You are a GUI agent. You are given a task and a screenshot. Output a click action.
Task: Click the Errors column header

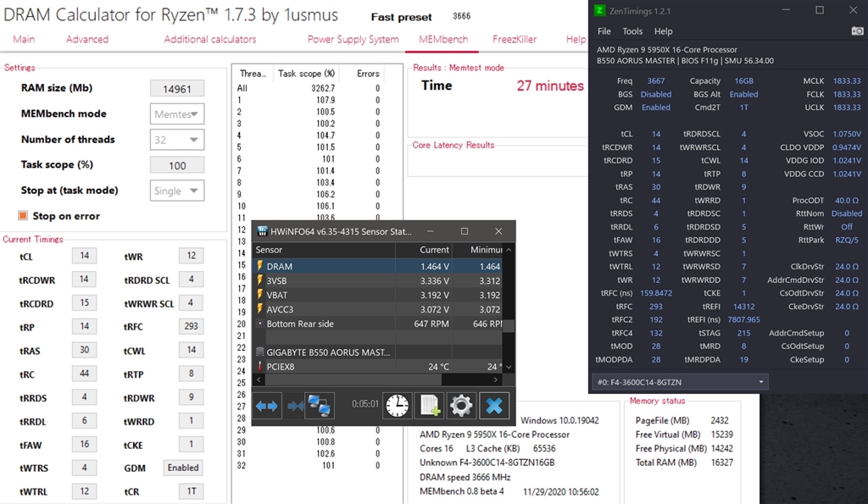(368, 74)
